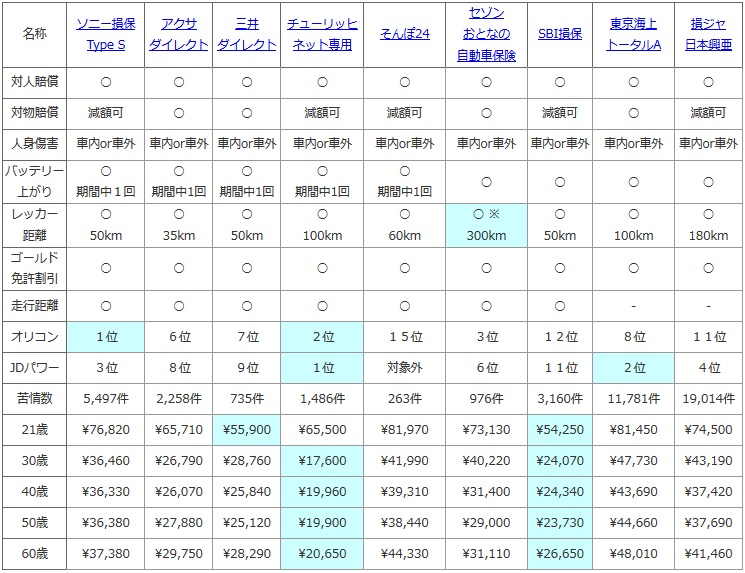
Task: Click the 11,781件 complaints cell
Action: 633,399
